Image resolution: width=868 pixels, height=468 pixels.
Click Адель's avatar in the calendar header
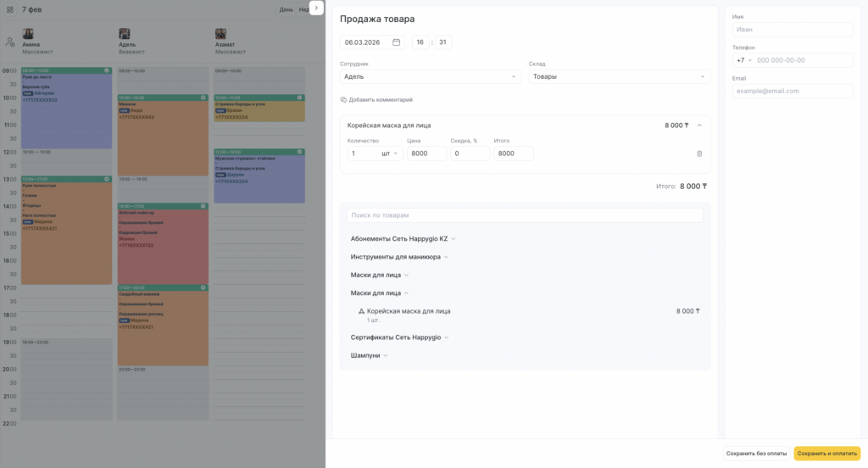(125, 35)
